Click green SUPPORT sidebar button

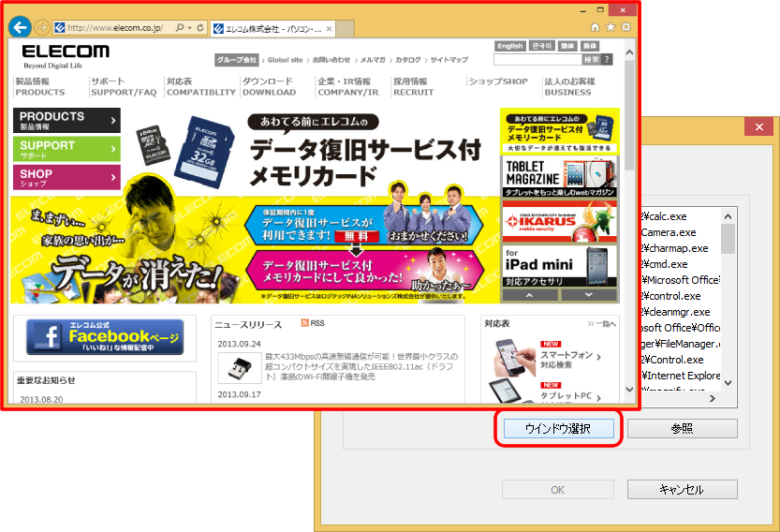(x=66, y=149)
